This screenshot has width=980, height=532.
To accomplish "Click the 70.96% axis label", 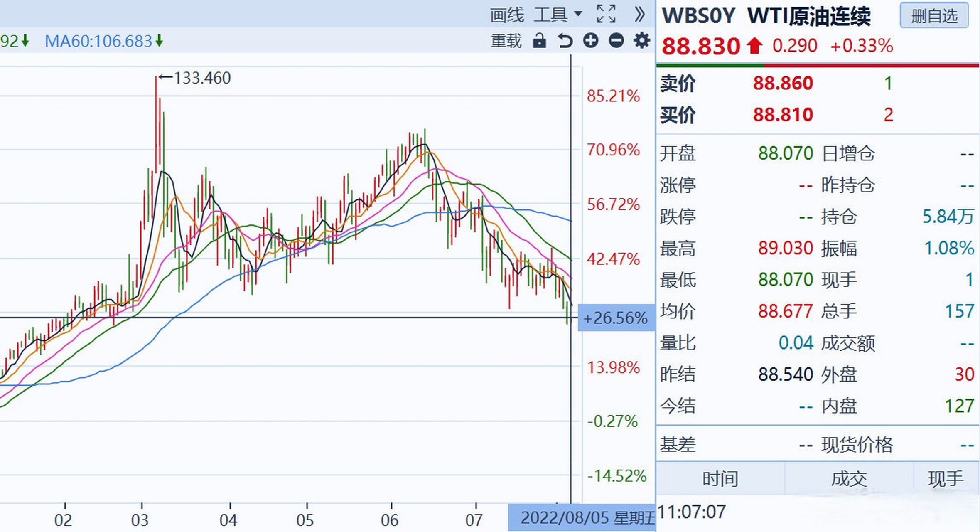I will tap(613, 150).
